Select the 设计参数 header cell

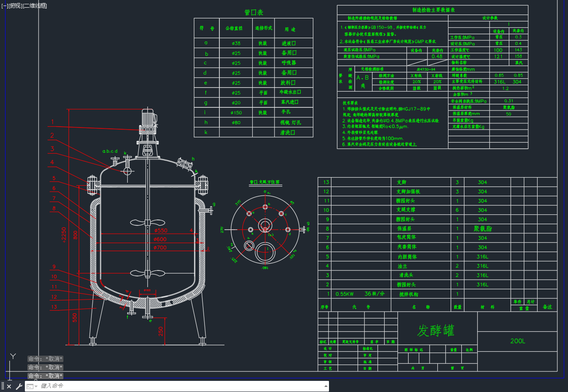pos(490,18)
